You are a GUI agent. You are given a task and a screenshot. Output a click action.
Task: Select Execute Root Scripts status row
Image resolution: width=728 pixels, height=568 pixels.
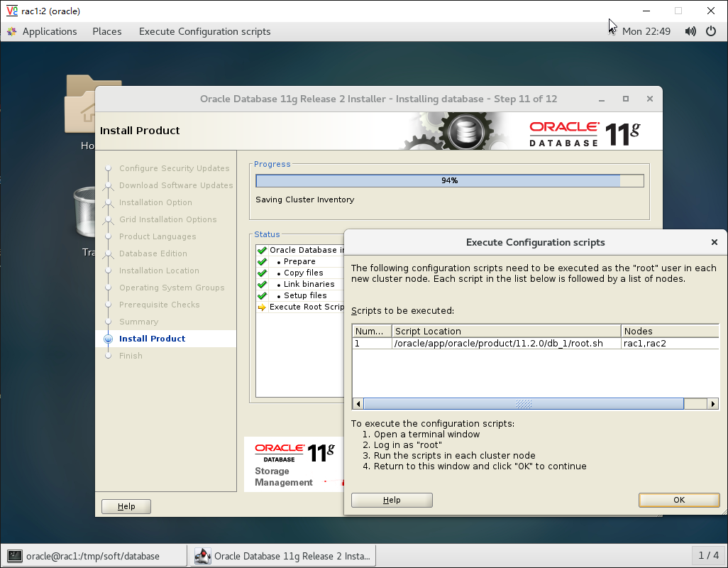[300, 307]
